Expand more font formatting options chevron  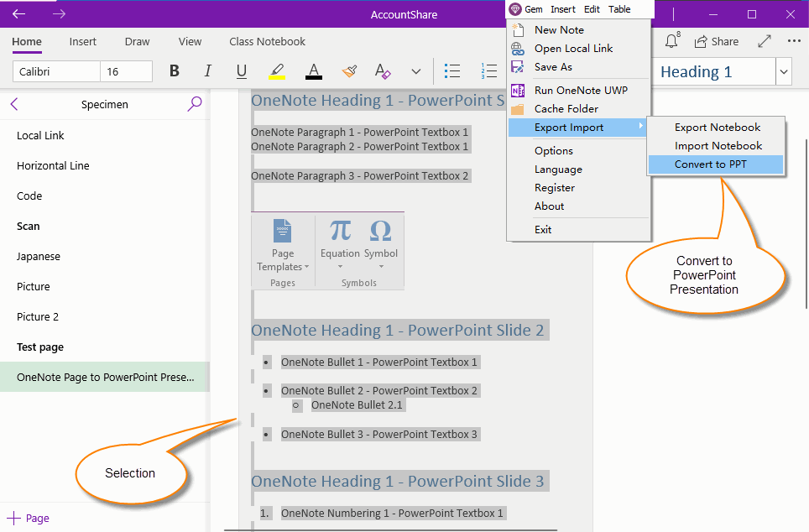coord(416,71)
